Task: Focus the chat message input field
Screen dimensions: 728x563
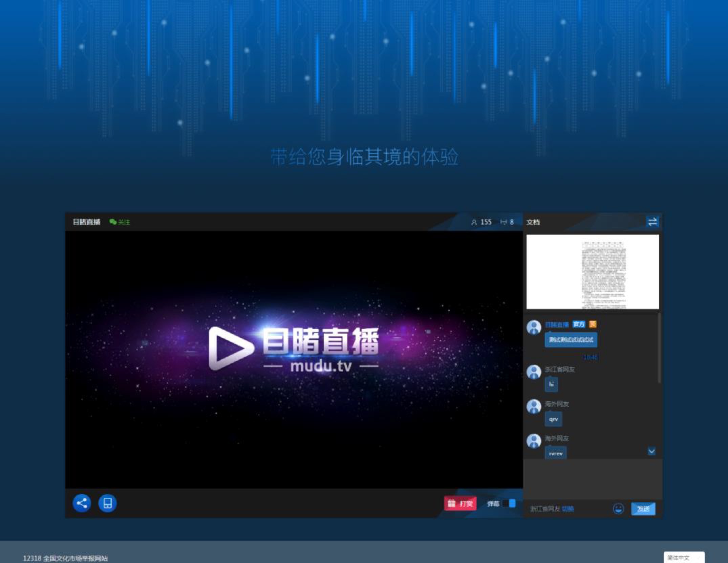Action: tap(593, 480)
